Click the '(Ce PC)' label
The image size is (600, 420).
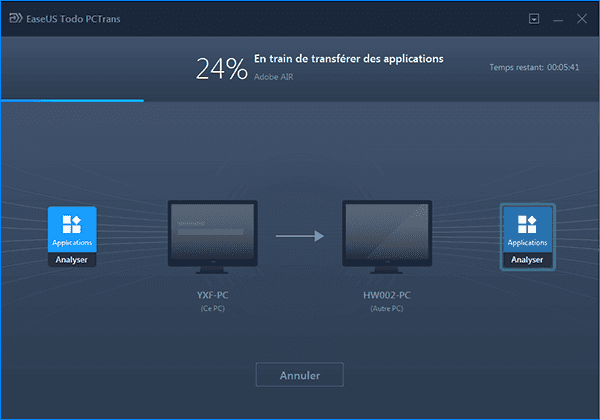pyautogui.click(x=212, y=308)
